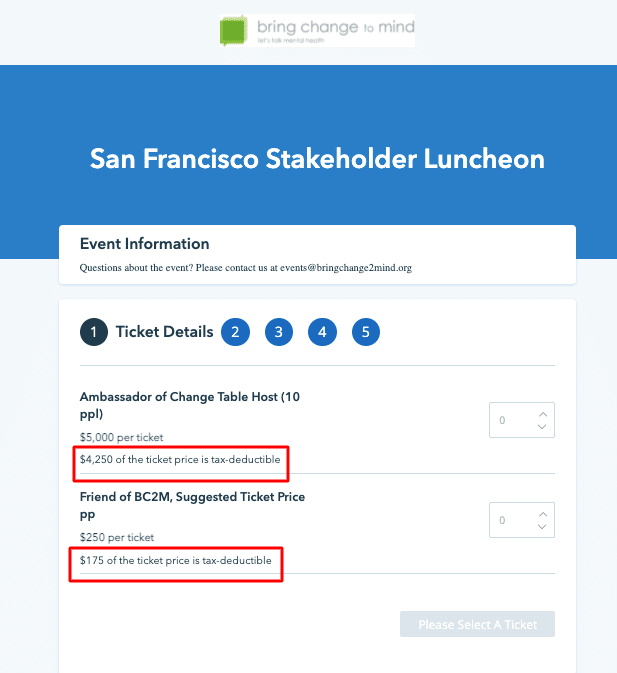617x673 pixels.
Task: Increase Friend of BC2M ticket quantity
Action: click(x=542, y=513)
